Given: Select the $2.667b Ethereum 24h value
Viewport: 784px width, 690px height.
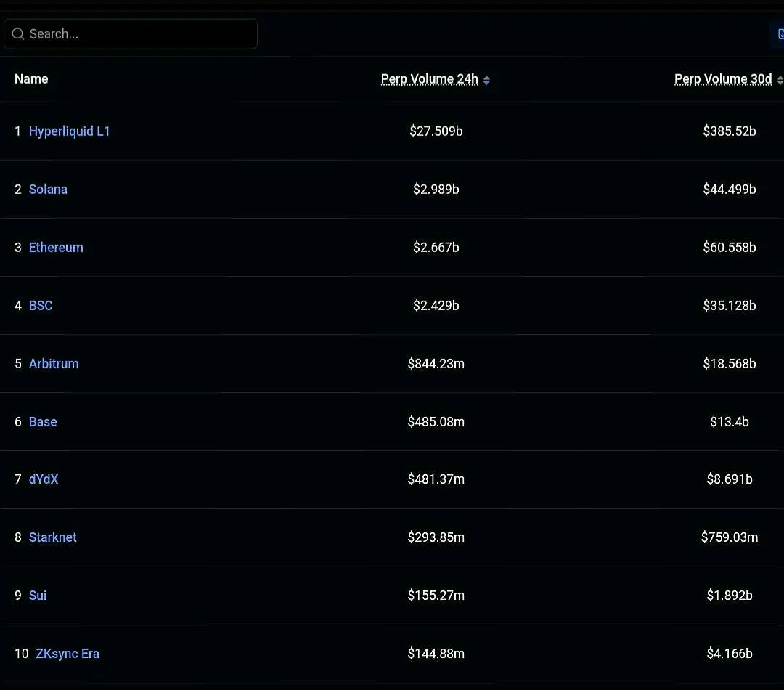Looking at the screenshot, I should tap(436, 247).
